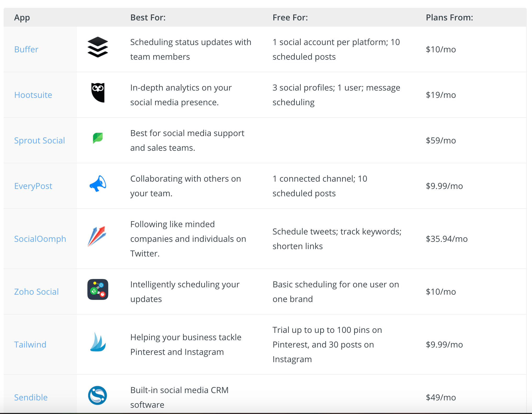Click the 'Plans From:' column header

[x=449, y=18]
